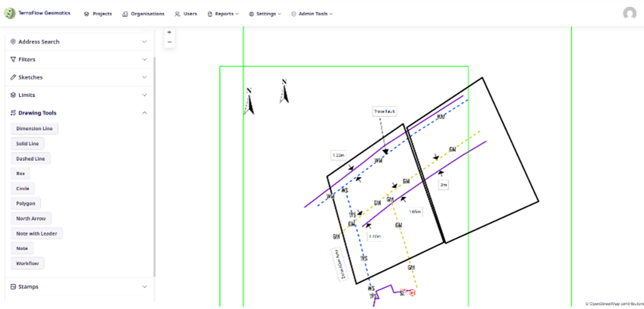Image resolution: width=644 pixels, height=309 pixels.
Task: Zoom in on the map with plus
Action: (x=169, y=32)
